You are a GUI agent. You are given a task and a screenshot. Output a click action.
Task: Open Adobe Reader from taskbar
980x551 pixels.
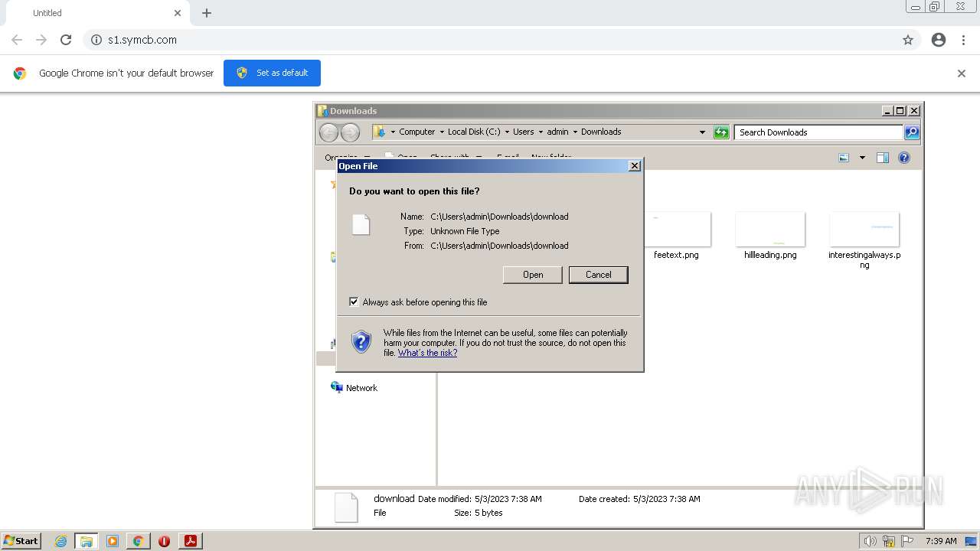coord(190,541)
